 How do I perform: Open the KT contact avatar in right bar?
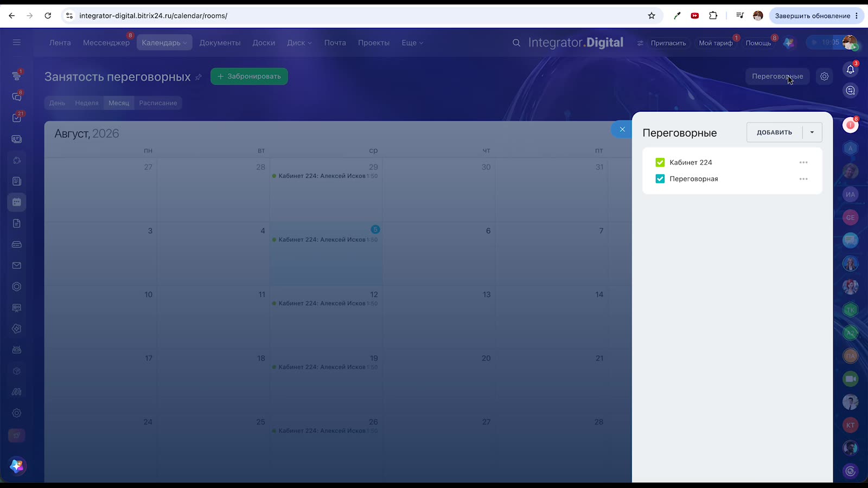(x=851, y=425)
